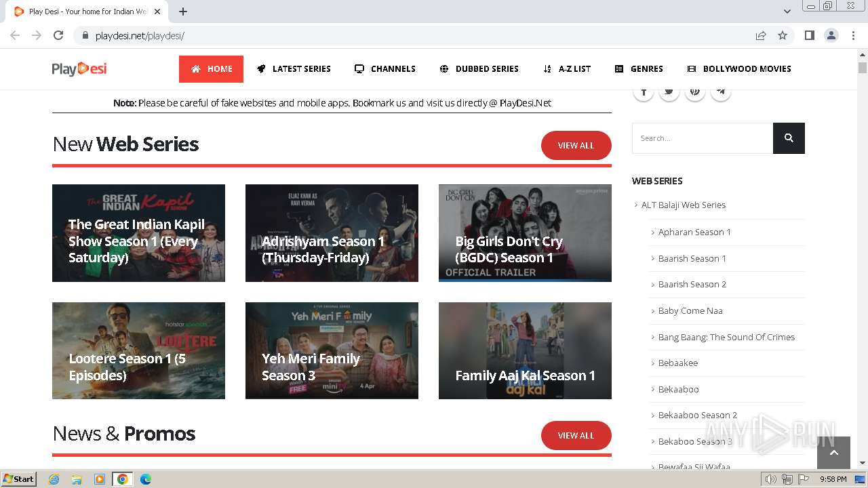Viewport: 868px width, 488px height.
Task: Click the search magnifier button
Action: click(x=789, y=138)
